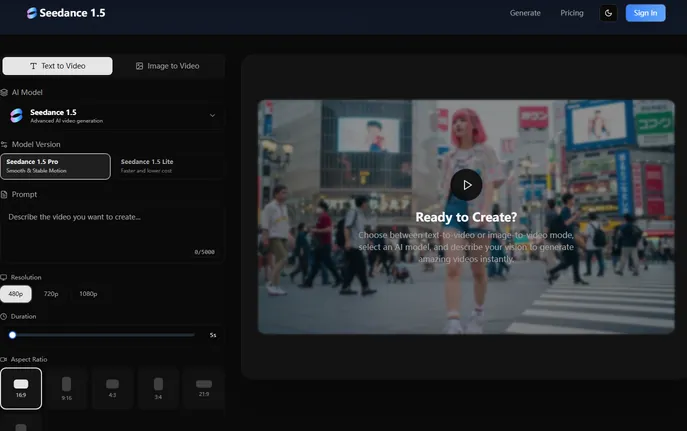Switch to Text to Video tab
The width and height of the screenshot is (687, 431).
pos(57,66)
